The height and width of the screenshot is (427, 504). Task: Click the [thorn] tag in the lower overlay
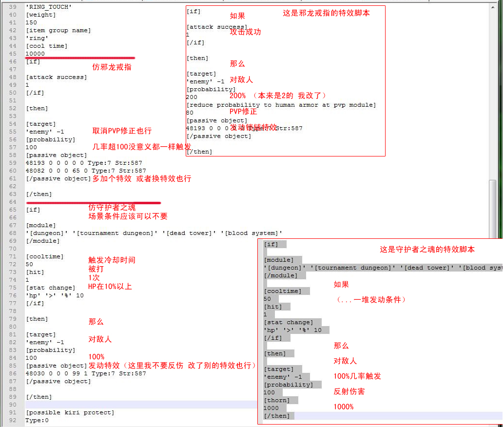276,400
